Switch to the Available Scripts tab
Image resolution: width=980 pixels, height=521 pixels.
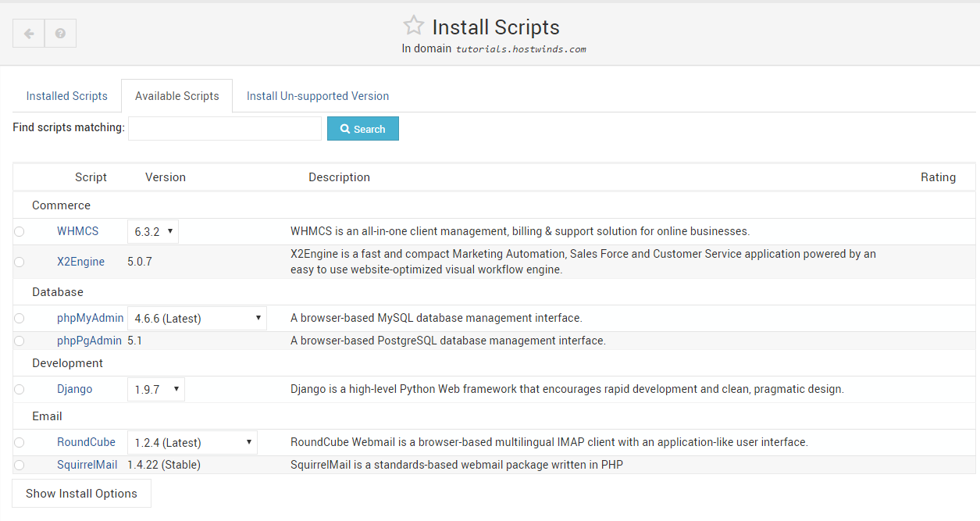point(177,96)
